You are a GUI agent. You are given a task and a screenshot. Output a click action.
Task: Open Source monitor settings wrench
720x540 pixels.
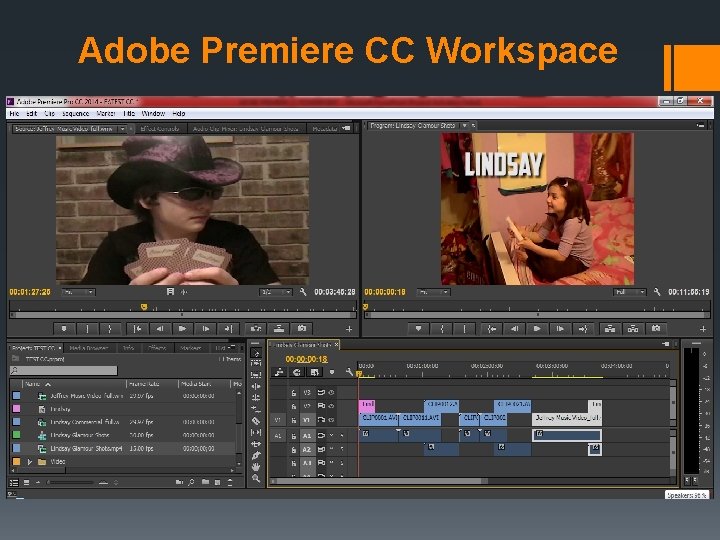[303, 292]
